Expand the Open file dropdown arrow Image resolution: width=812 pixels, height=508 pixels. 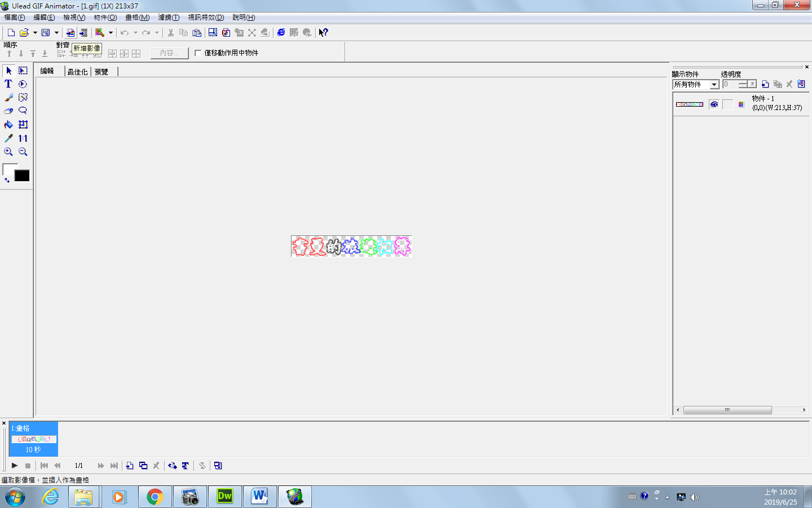[35, 33]
